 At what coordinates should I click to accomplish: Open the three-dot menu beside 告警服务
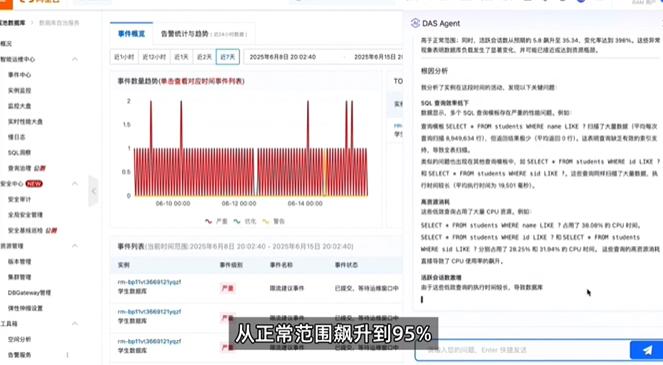point(67,355)
